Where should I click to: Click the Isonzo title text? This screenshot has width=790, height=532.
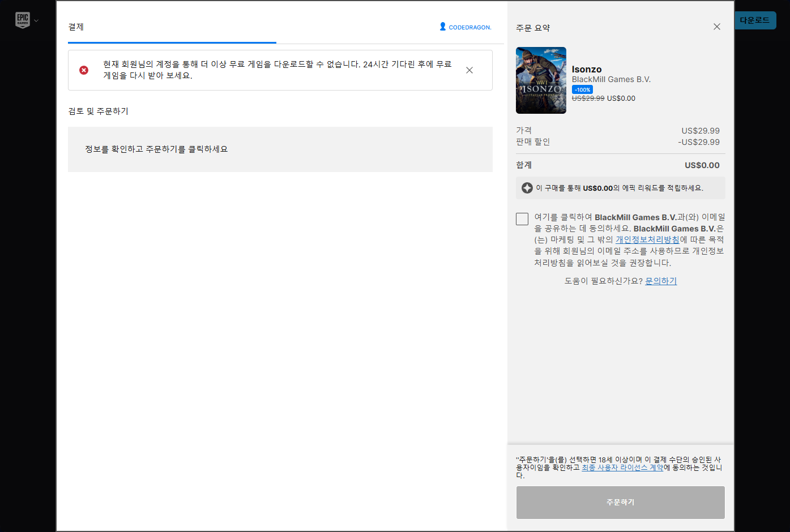tap(587, 69)
